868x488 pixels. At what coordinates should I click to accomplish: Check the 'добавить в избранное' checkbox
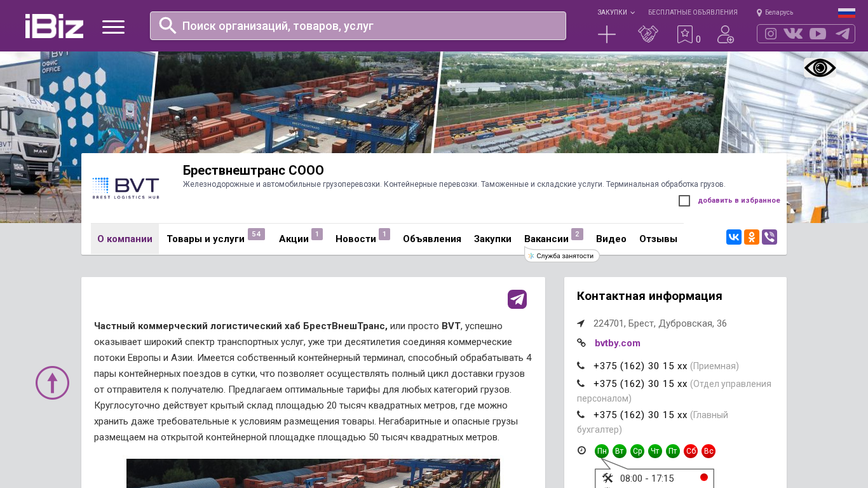click(x=684, y=201)
